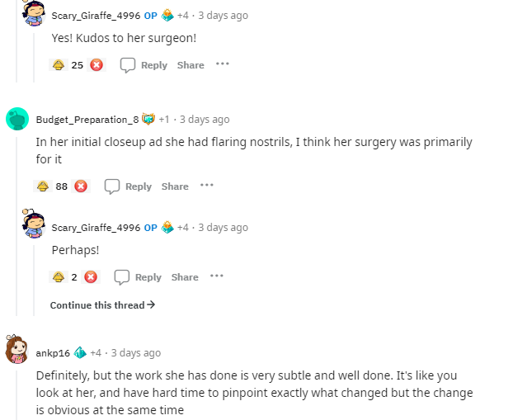
Task: Open Budget_Preparation_8 user profile link
Action: click(x=87, y=120)
